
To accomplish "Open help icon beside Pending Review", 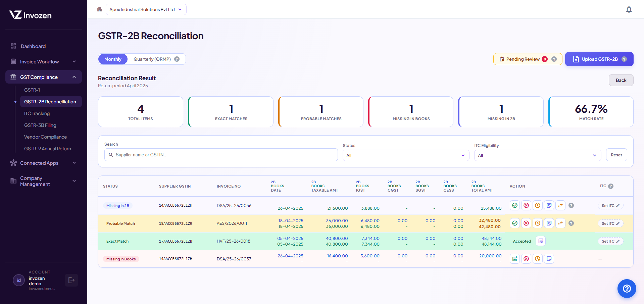I will click(x=554, y=59).
